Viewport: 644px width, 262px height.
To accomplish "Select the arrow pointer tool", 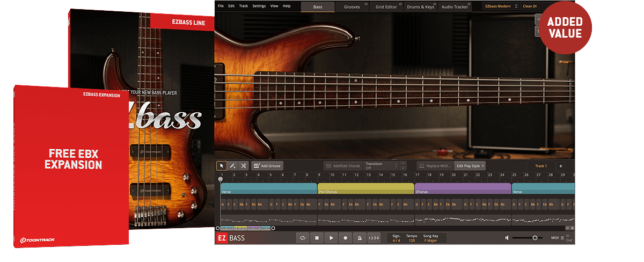I will pyautogui.click(x=222, y=166).
